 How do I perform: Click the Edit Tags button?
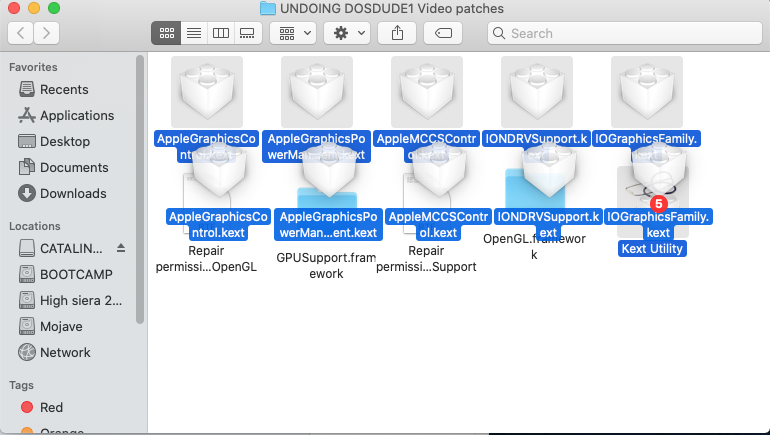[443, 33]
